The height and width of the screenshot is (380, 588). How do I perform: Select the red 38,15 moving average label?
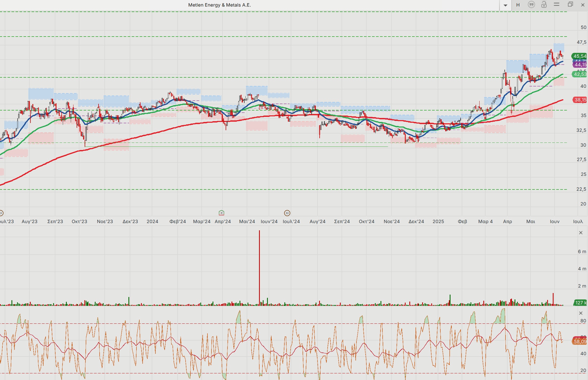(580, 100)
